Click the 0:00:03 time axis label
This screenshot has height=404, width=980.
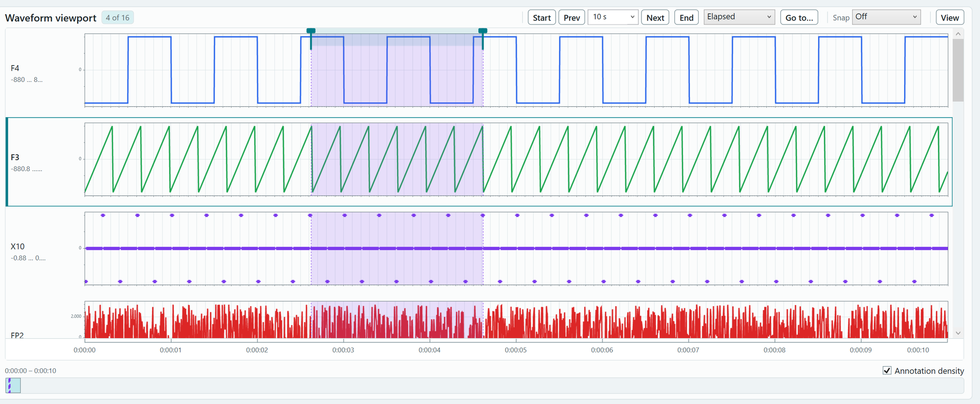[x=343, y=350]
